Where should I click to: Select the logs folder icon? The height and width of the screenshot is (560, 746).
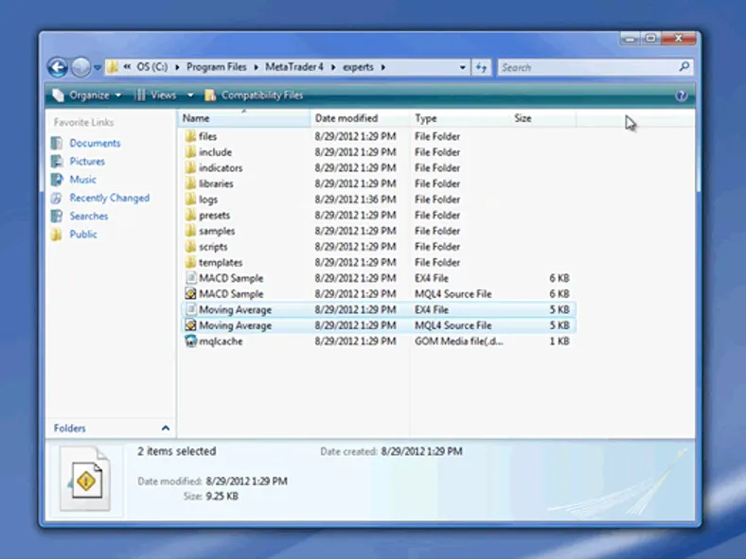[190, 199]
